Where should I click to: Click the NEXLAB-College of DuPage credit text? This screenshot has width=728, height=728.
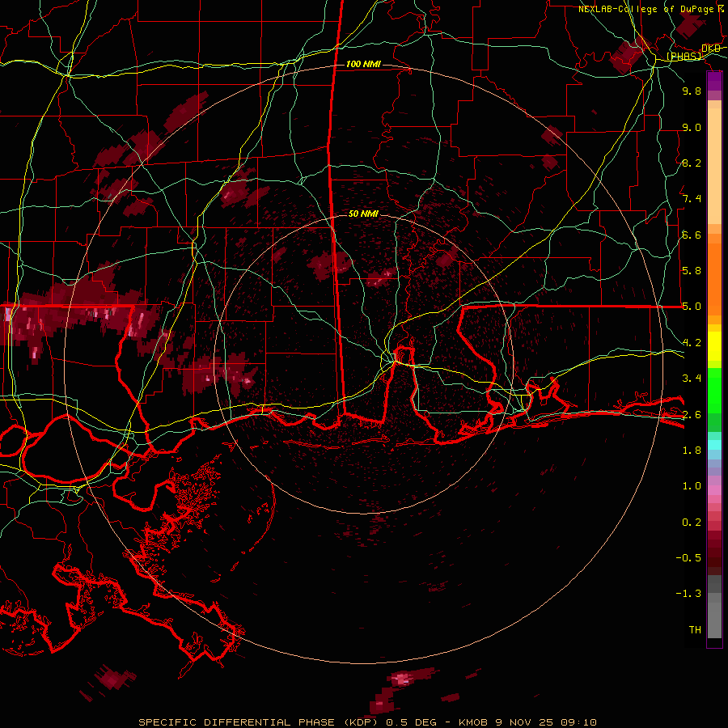[645, 9]
